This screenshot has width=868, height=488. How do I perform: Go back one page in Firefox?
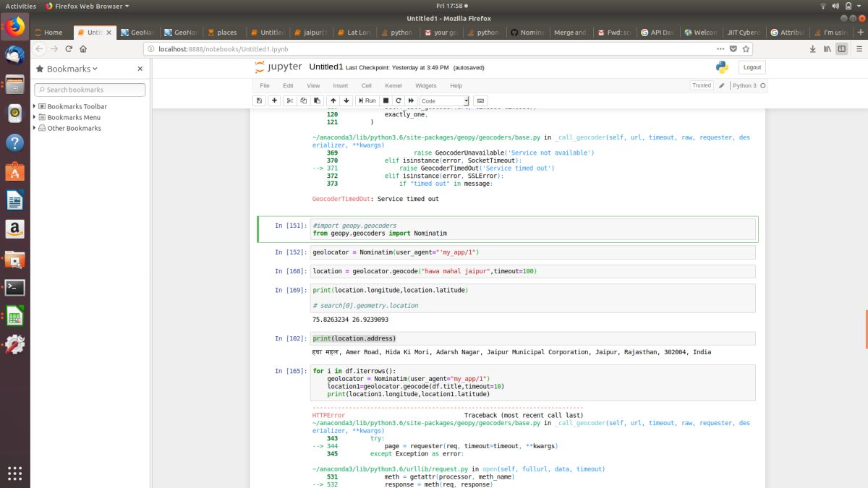coord(38,48)
